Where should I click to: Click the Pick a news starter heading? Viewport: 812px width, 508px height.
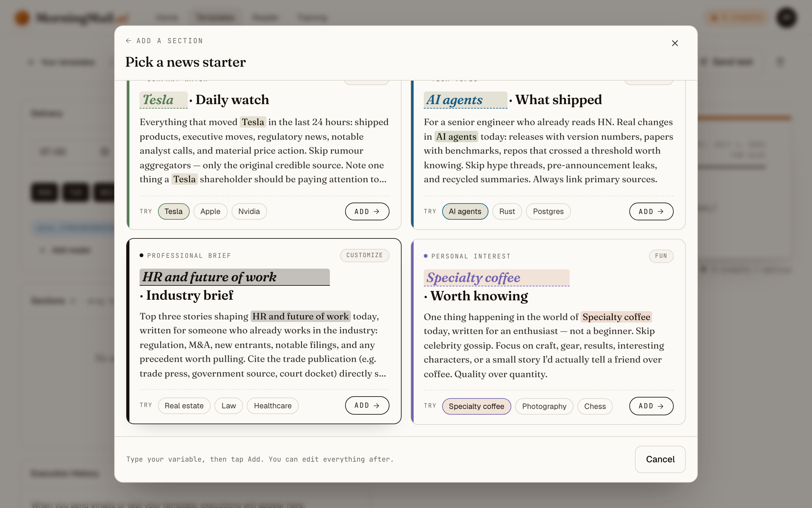pos(186,62)
